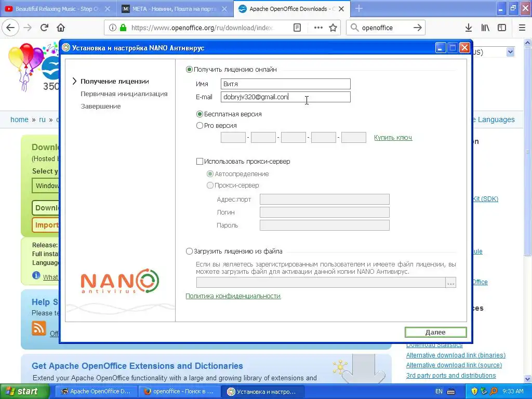Reload the page in Firefox
The height and width of the screenshot is (399, 532).
tap(44, 28)
